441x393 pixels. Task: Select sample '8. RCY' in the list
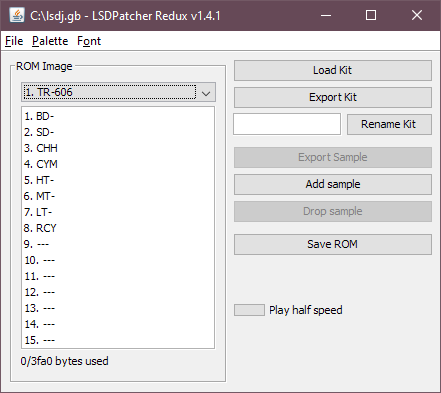pyautogui.click(x=118, y=228)
